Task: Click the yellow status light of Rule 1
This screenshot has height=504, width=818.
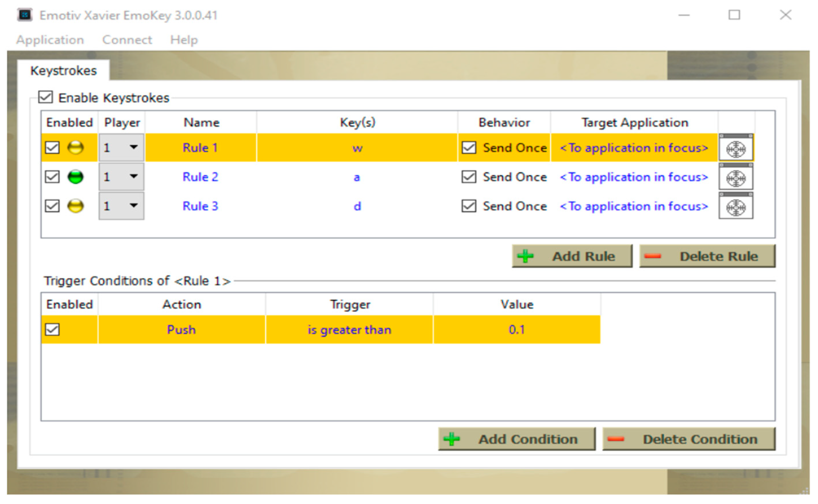Action: click(75, 148)
